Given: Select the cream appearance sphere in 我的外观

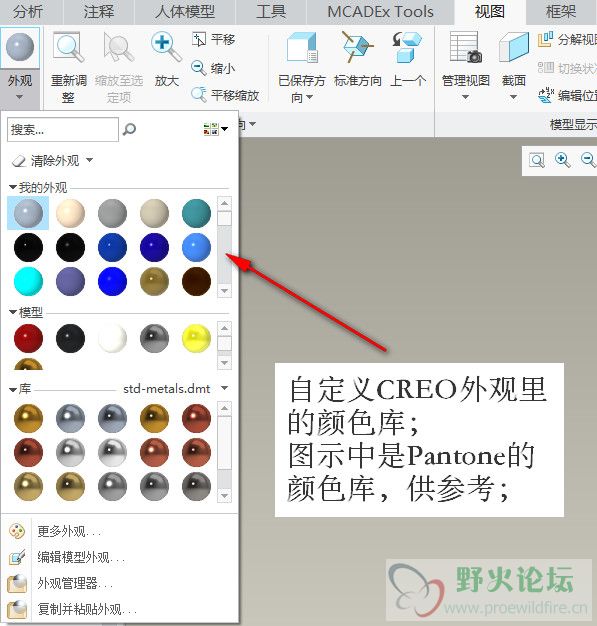Looking at the screenshot, I should [x=70, y=214].
